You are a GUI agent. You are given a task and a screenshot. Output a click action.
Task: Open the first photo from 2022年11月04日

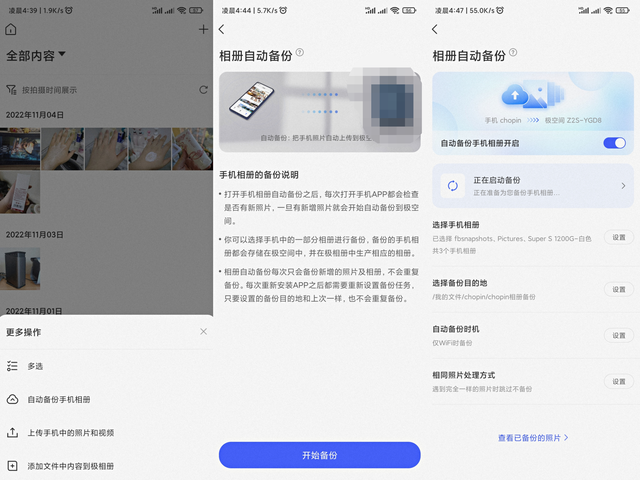coord(20,149)
